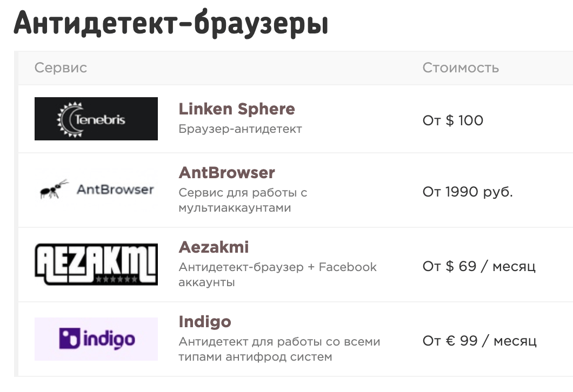Select the 'От 1990 руб.' price
This screenshot has width=573, height=392.
(468, 192)
